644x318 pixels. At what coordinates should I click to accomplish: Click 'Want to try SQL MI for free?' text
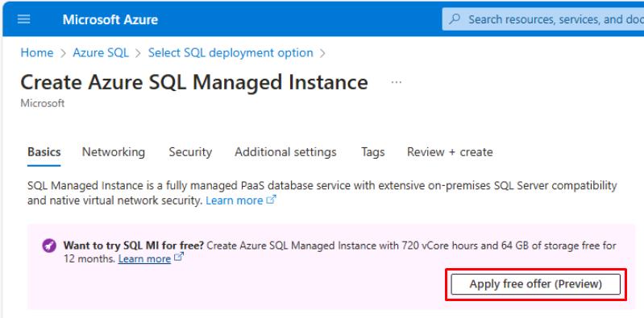click(134, 246)
